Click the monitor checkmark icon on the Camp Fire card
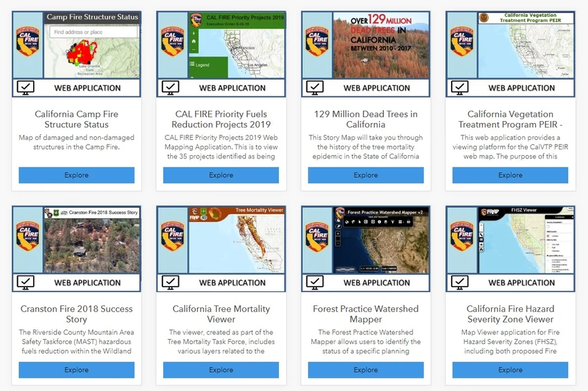 26,88
